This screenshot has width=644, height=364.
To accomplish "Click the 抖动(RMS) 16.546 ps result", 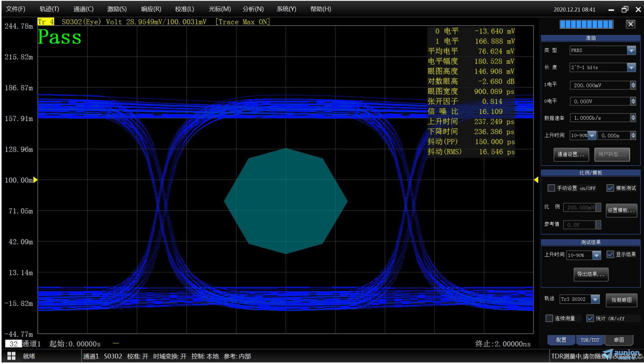I will (471, 152).
